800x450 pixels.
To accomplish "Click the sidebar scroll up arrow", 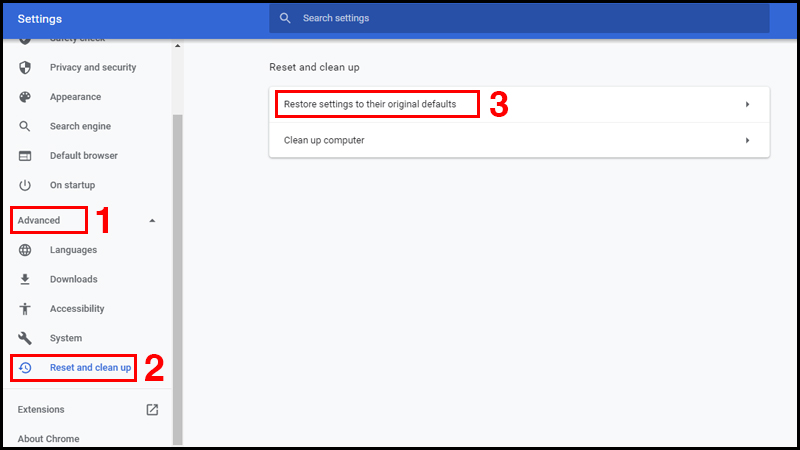I will (x=178, y=46).
